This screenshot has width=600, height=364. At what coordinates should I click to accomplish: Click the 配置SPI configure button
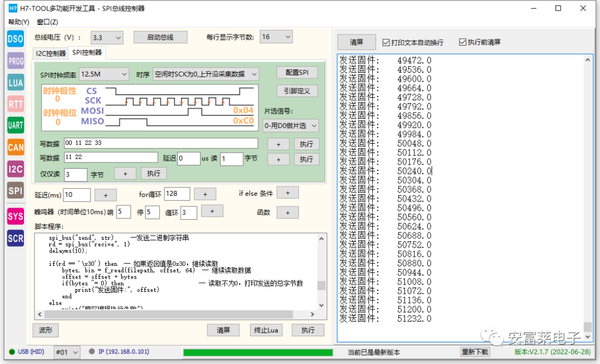click(x=297, y=72)
